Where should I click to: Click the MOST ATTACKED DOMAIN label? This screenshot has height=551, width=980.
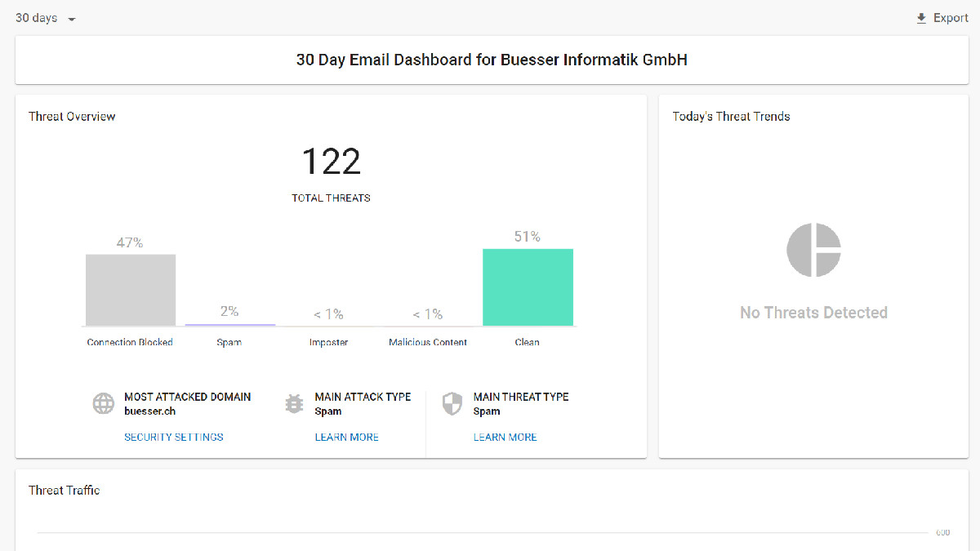pos(188,397)
